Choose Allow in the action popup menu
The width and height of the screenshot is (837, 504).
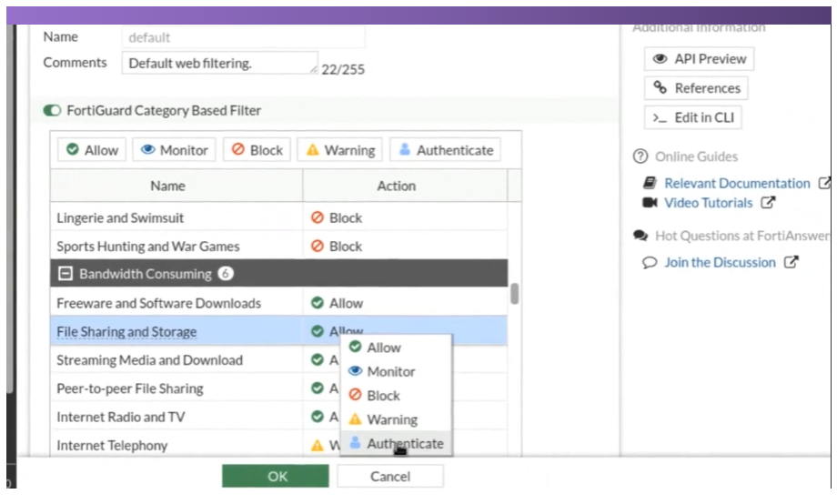point(396,348)
